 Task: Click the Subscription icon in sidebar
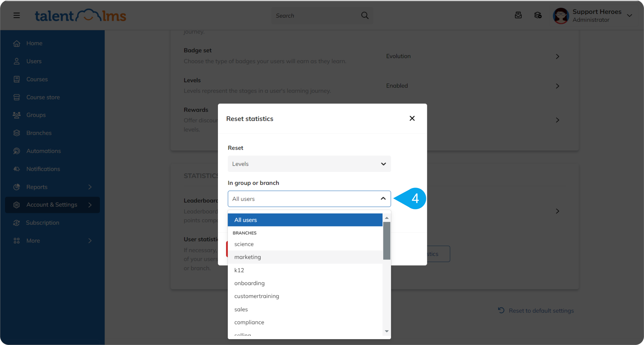coord(17,223)
